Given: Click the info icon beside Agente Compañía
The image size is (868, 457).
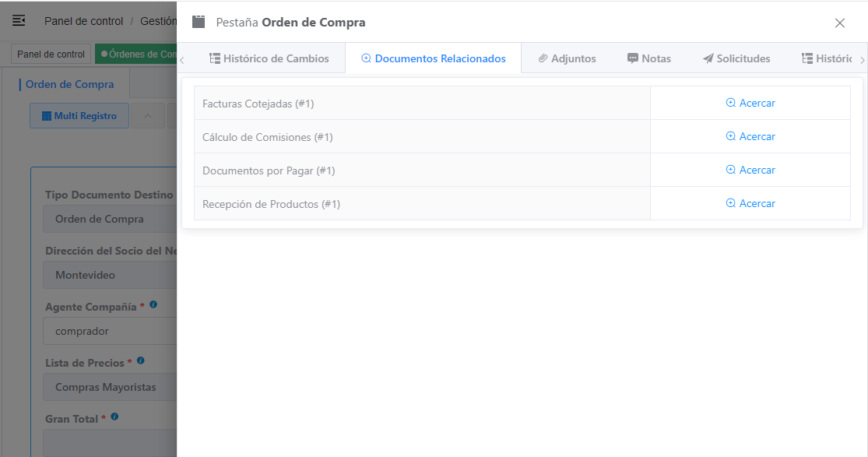Looking at the screenshot, I should 153,305.
